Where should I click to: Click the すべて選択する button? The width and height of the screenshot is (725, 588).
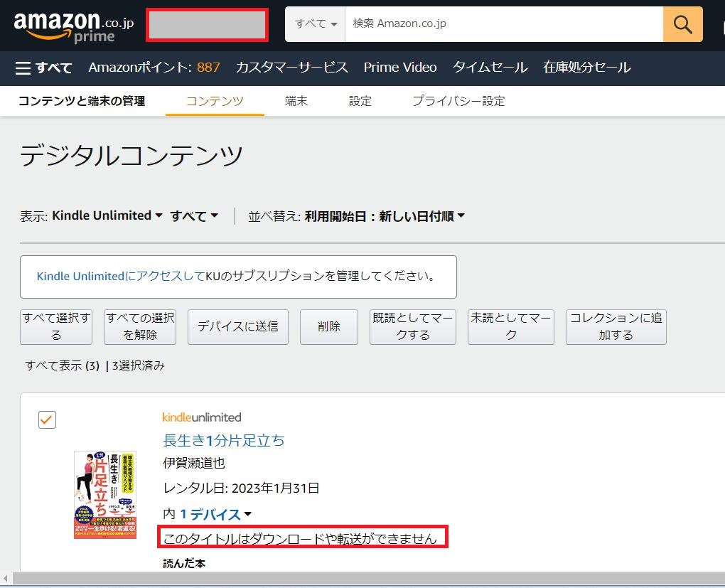[56, 326]
